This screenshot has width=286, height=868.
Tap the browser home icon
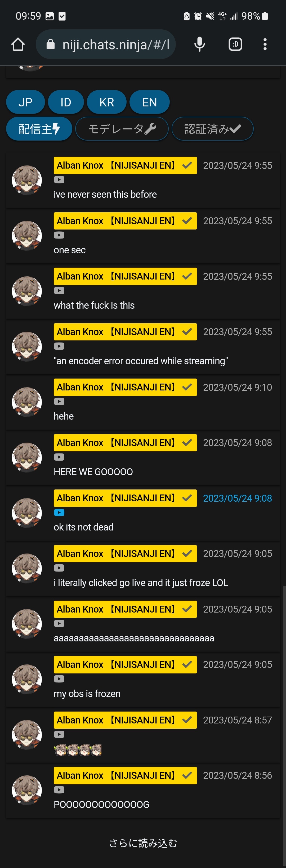18,44
